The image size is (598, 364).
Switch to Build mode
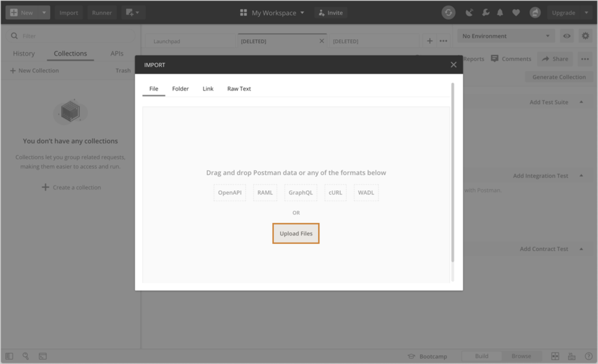(481, 356)
